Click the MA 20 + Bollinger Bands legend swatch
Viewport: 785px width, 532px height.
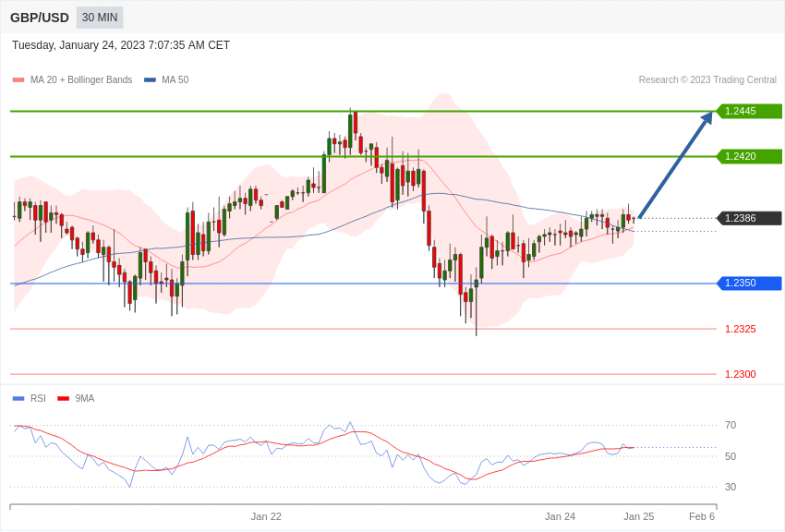[18, 80]
